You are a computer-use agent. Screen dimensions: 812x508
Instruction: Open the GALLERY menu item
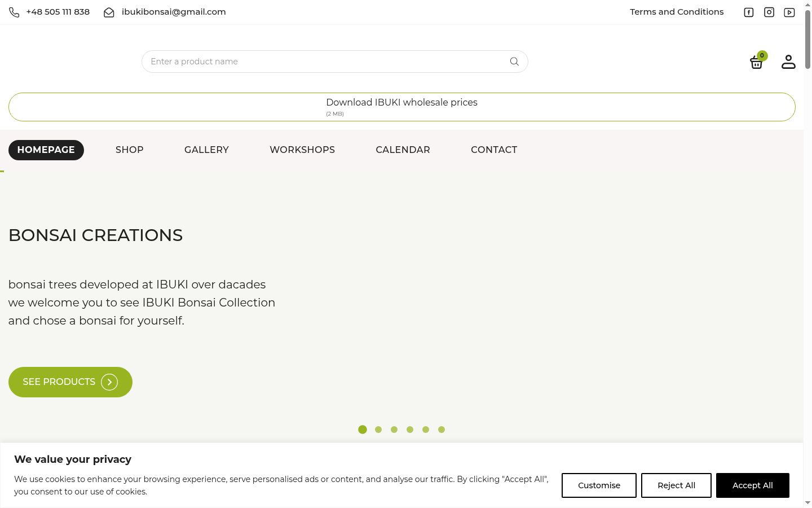[206, 150]
